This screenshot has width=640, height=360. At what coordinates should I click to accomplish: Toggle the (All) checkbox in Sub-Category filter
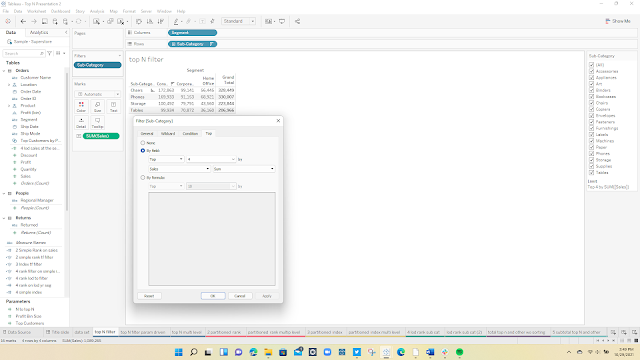coord(591,65)
